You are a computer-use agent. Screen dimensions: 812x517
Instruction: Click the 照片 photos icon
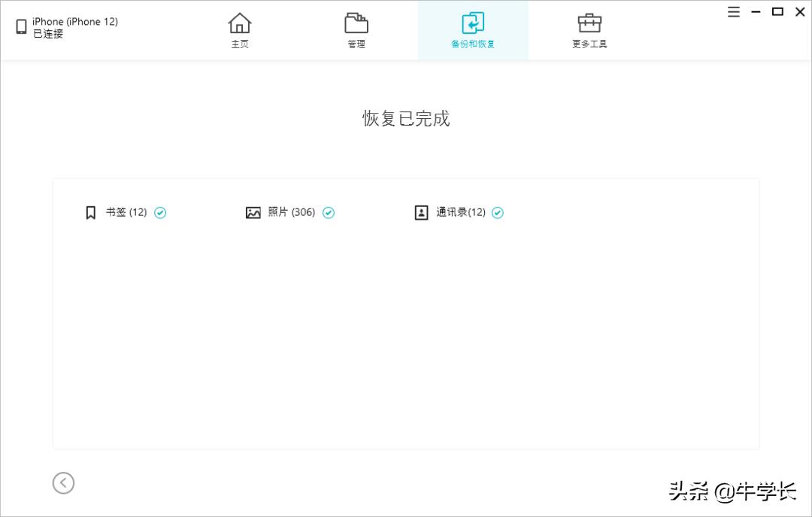click(x=253, y=212)
